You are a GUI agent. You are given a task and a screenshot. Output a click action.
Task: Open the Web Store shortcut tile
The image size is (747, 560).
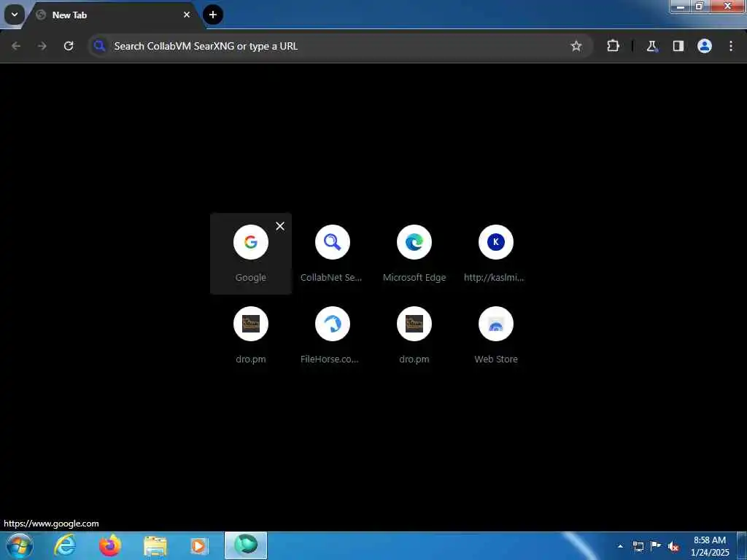[x=495, y=335]
